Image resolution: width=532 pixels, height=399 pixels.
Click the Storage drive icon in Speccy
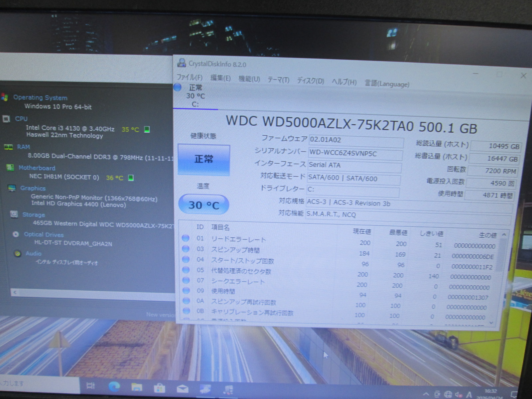pos(14,214)
